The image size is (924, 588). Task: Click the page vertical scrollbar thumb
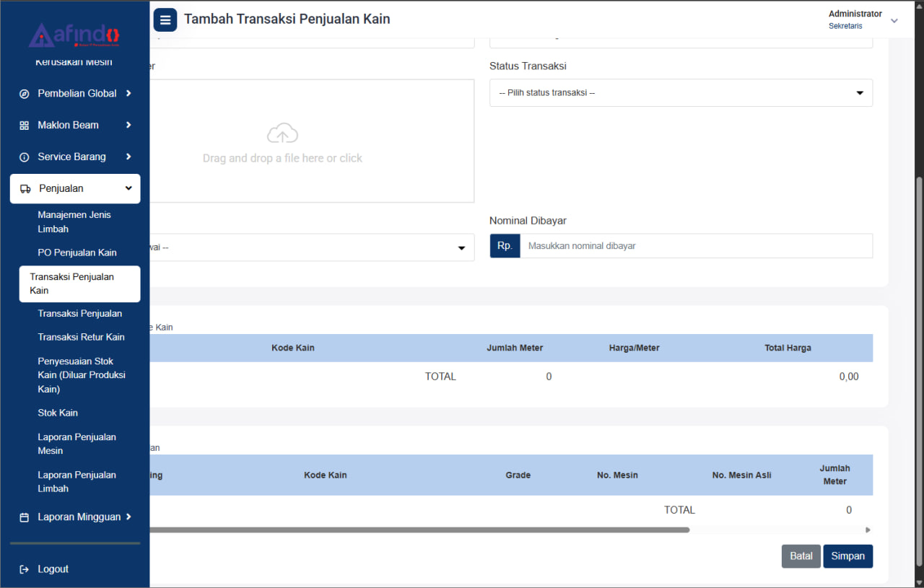click(919, 373)
